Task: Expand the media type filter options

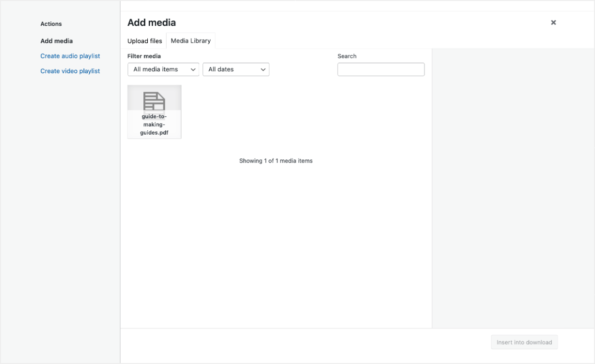Action: pyautogui.click(x=163, y=69)
